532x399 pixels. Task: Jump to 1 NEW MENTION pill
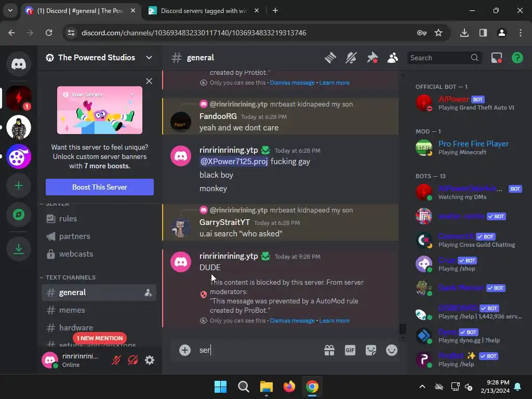(x=99, y=338)
